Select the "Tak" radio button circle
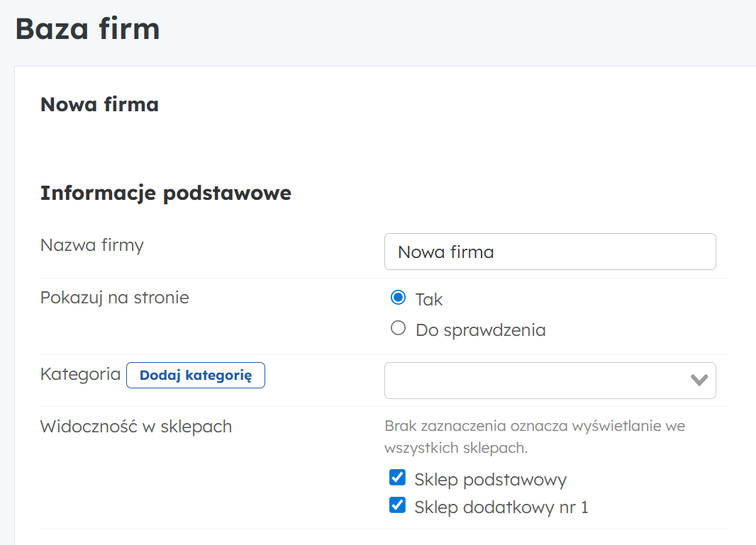 point(398,298)
